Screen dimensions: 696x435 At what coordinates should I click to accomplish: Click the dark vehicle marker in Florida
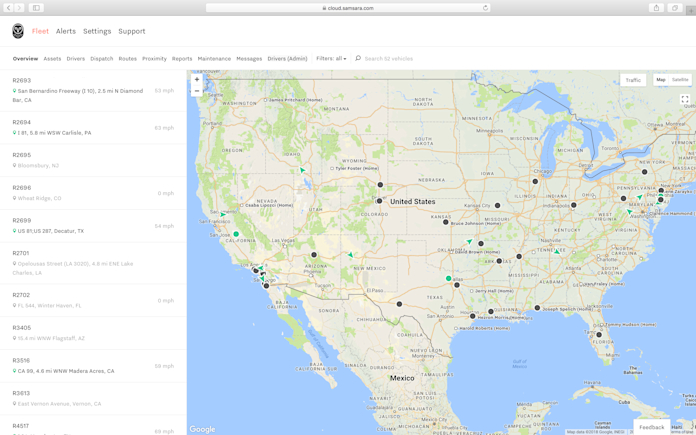tap(599, 335)
